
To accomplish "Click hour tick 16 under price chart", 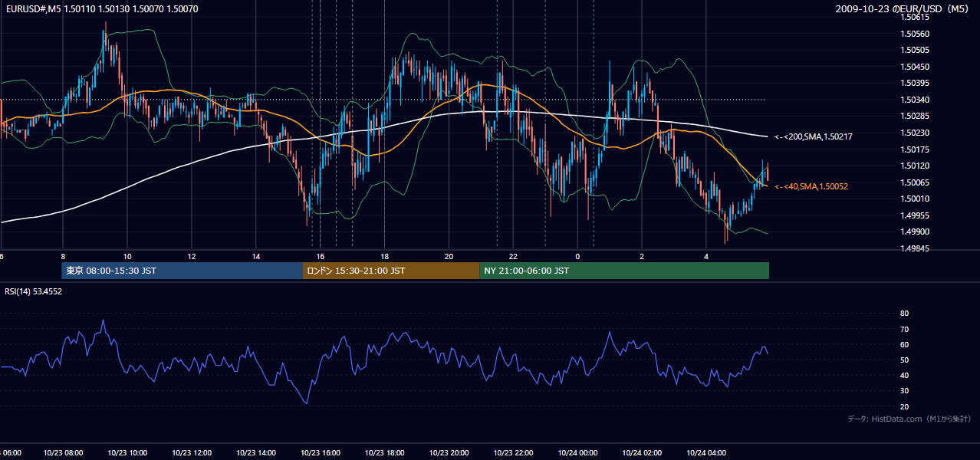I will click(320, 256).
